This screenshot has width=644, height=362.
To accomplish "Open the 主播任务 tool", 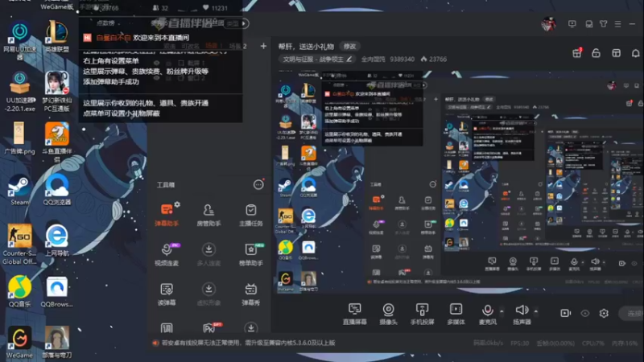I will [250, 215].
